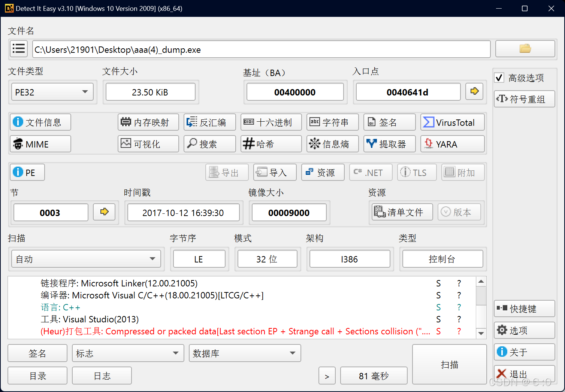Open the 数据库 database dropdown
Screen dimensions: 565x392
[244, 353]
